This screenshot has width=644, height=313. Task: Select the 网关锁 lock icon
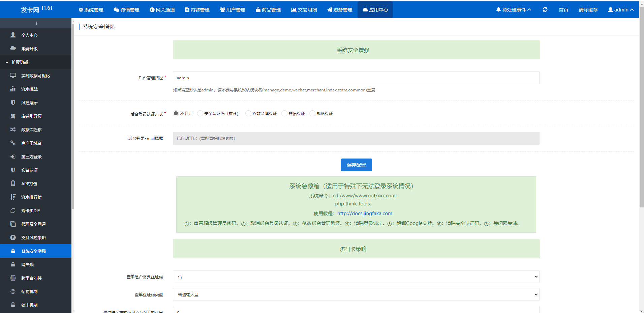point(13,264)
